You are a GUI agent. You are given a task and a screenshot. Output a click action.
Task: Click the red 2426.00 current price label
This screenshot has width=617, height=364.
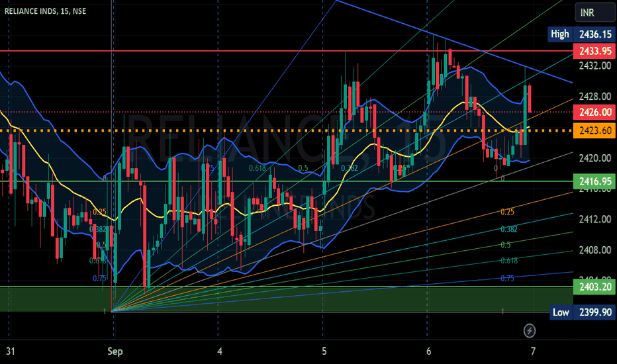pyautogui.click(x=593, y=112)
